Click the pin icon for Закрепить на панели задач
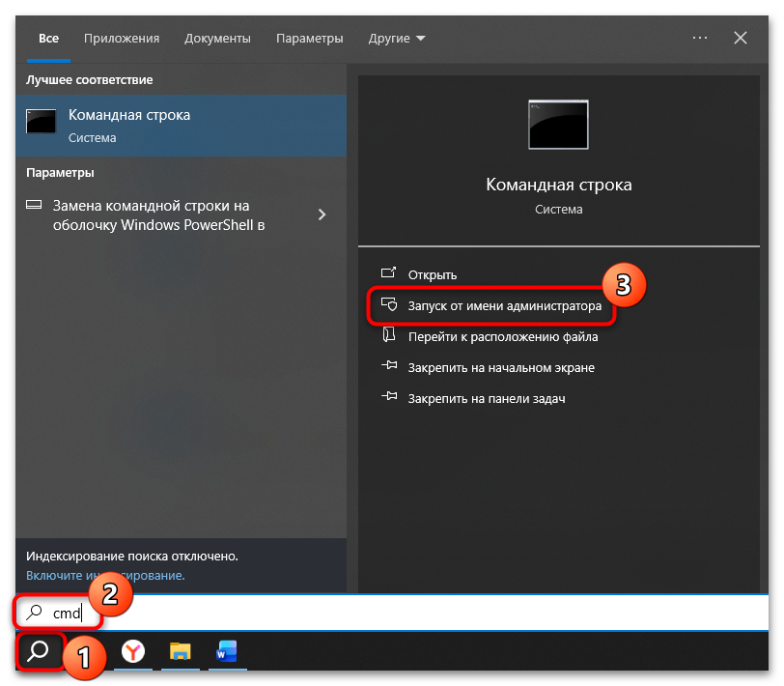 pyautogui.click(x=390, y=398)
